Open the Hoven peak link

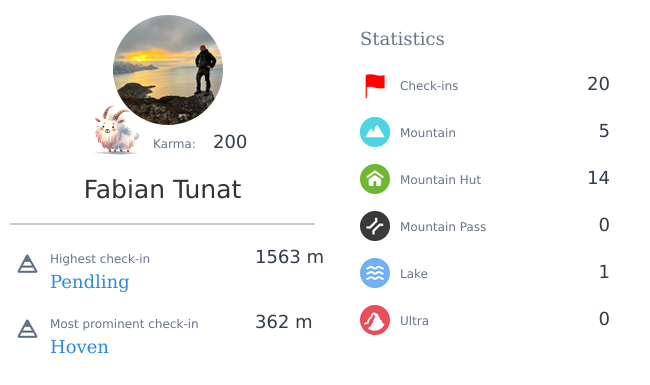(x=79, y=347)
